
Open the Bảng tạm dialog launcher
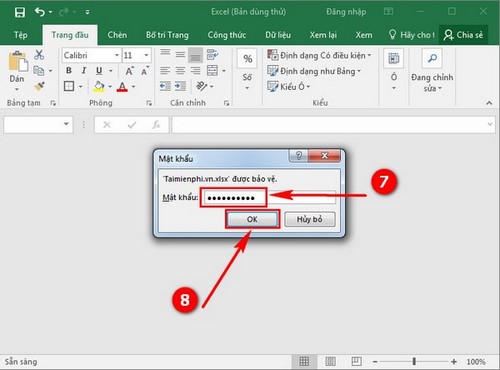[x=53, y=103]
